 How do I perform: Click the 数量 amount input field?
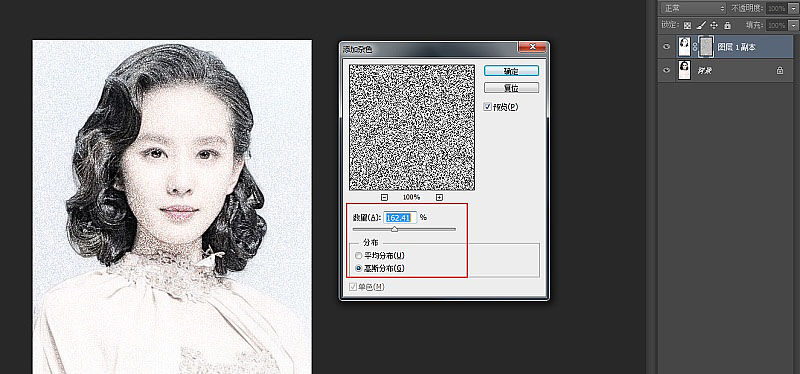click(400, 217)
